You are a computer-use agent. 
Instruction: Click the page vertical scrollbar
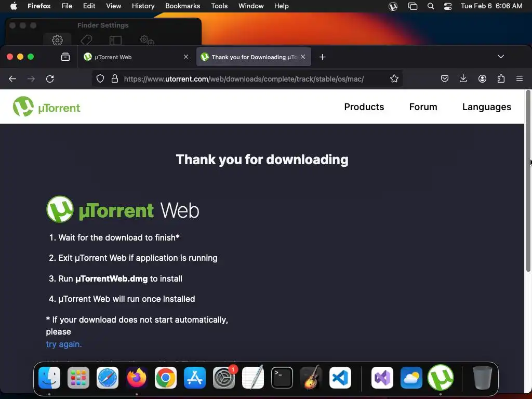coord(528,180)
